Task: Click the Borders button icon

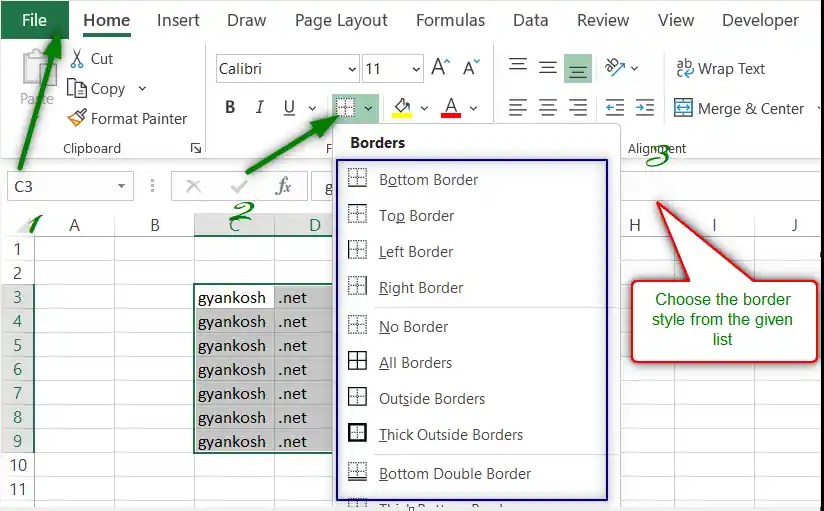Action: (345, 107)
